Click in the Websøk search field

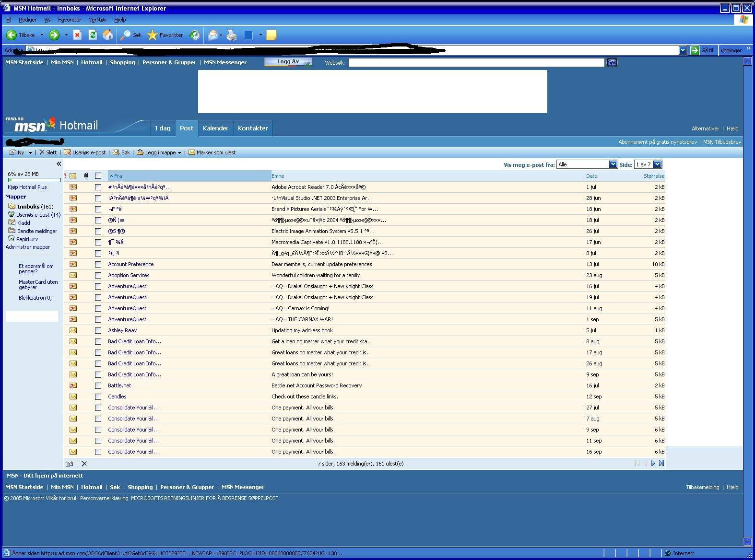point(476,62)
